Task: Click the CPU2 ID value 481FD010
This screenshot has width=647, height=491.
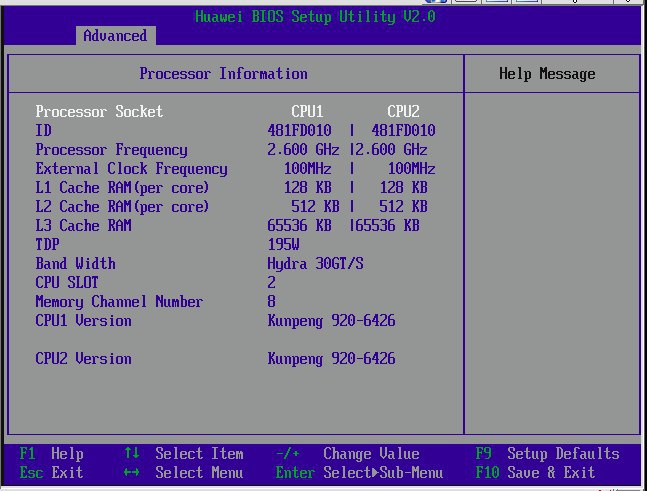Action: tap(403, 130)
